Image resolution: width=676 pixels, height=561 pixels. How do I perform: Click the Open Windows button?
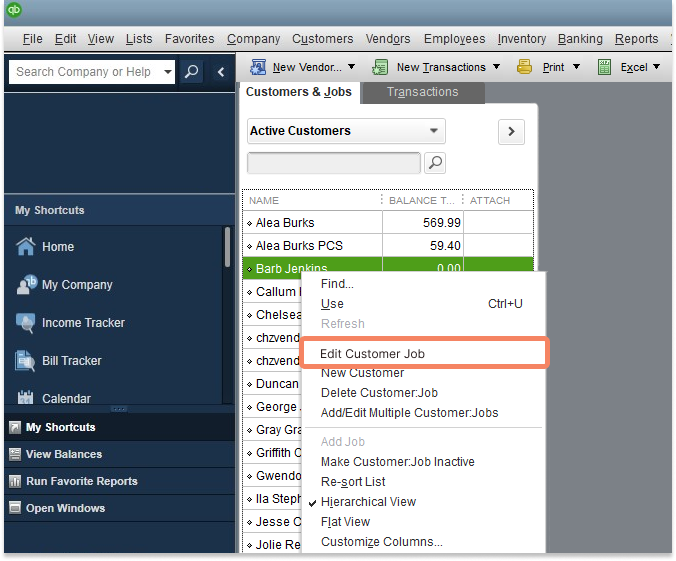[x=119, y=508]
